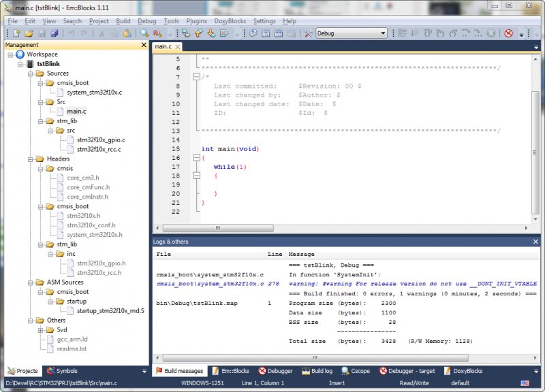Expand the Svd folder
This screenshot has width=545, height=392.
pyautogui.click(x=41, y=330)
